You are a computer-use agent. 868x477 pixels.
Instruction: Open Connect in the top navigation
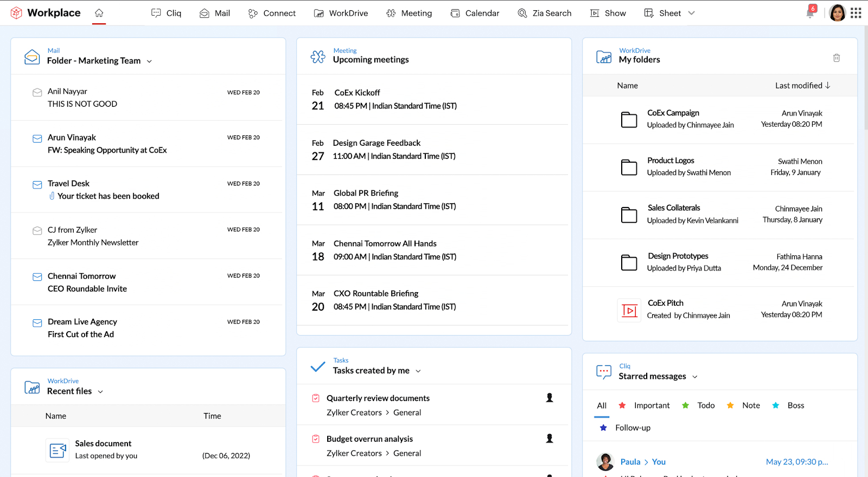272,13
